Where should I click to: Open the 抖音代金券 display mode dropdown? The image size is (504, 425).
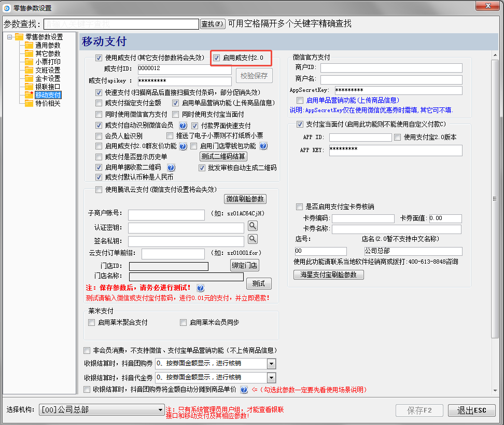(272, 377)
